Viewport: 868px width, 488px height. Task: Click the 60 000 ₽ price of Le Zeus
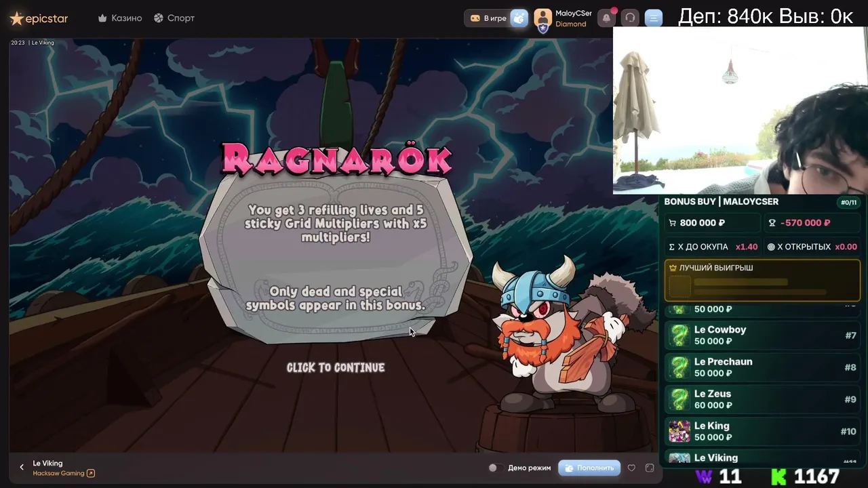(713, 405)
